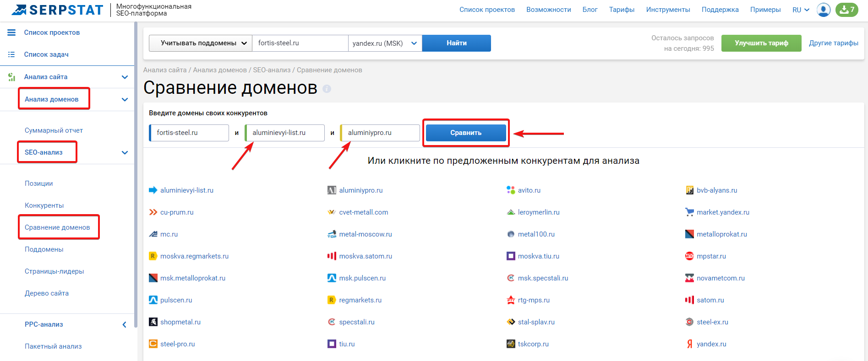
Task: Click the third competitor field aluminiypro.ru
Action: (380, 133)
